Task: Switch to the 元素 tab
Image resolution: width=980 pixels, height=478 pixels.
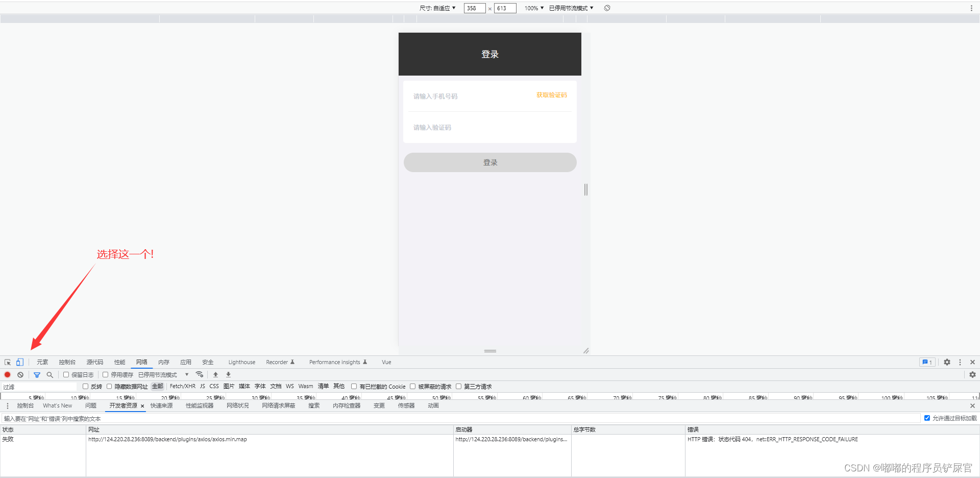Action: coord(42,362)
